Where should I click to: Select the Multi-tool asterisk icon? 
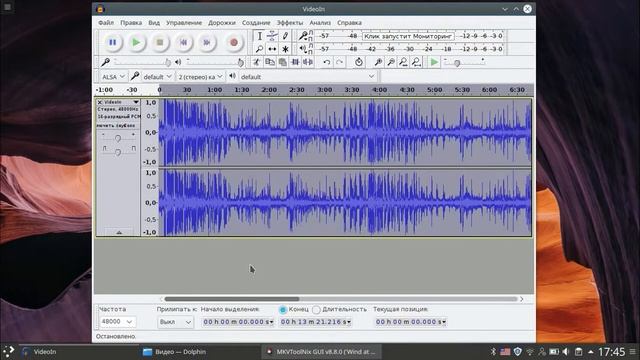(285, 49)
